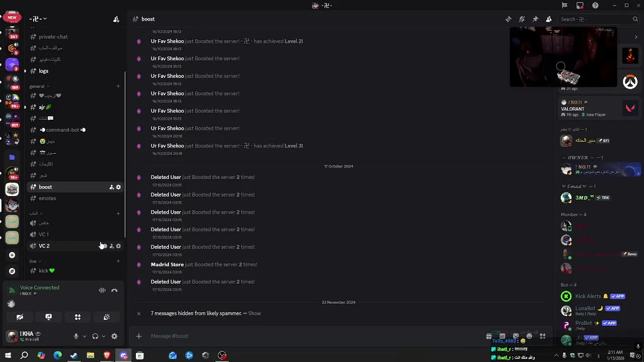Open the emoji picker
Image resolution: width=644 pixels, height=362 pixels.
click(x=529, y=336)
